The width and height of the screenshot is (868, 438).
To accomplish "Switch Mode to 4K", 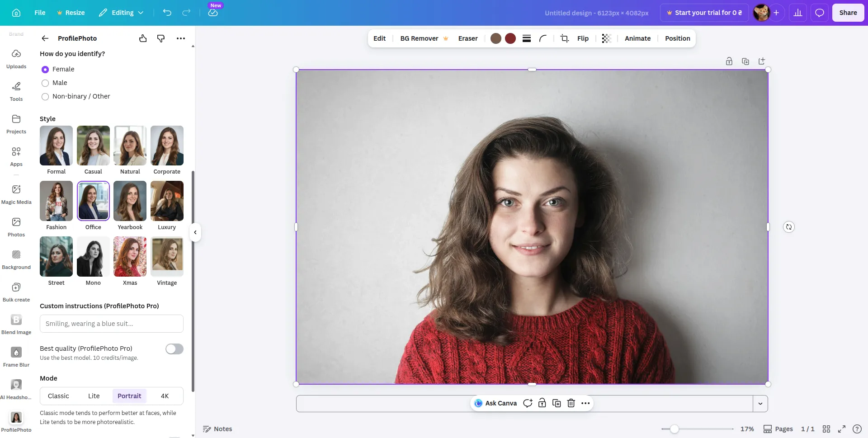I will [x=165, y=396].
